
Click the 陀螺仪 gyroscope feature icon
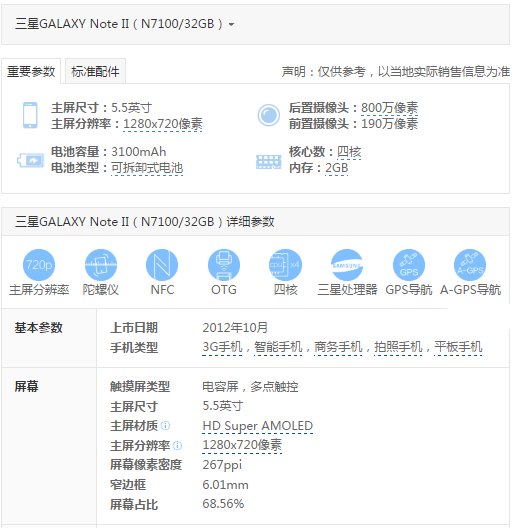tap(101, 265)
